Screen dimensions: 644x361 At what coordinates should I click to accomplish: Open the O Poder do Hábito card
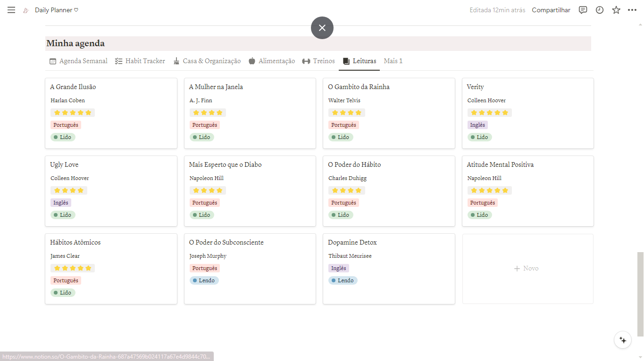pyautogui.click(x=389, y=191)
